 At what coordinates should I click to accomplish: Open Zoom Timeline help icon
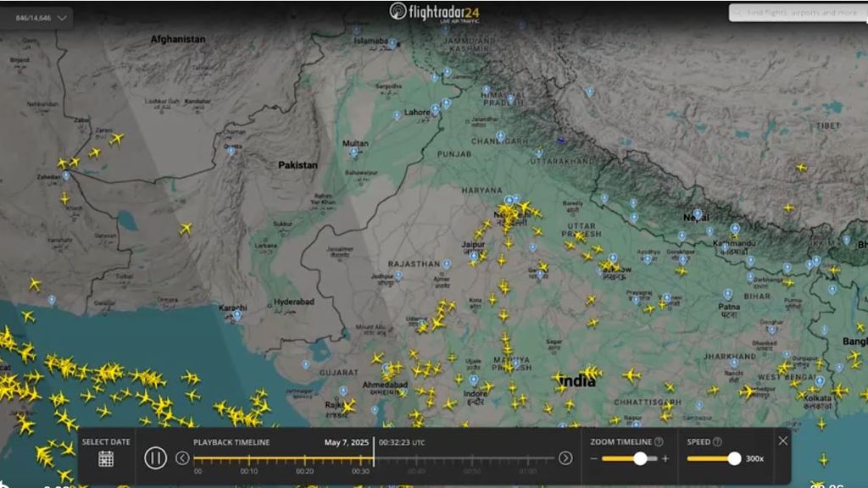pyautogui.click(x=659, y=441)
